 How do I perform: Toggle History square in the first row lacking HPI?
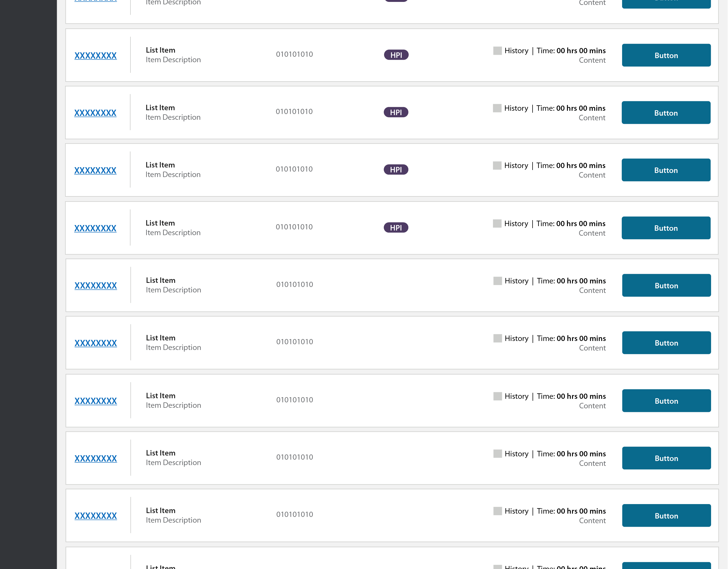pyautogui.click(x=497, y=281)
